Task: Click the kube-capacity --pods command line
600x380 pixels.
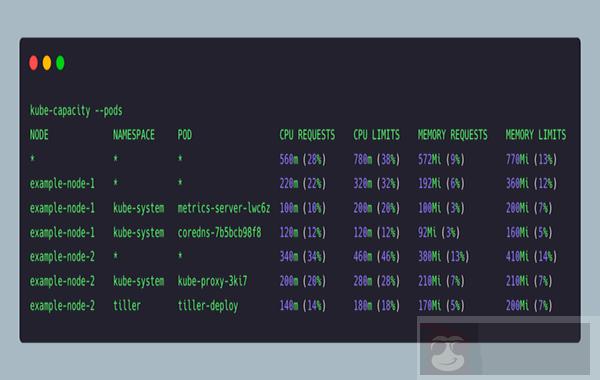Action: (76, 111)
